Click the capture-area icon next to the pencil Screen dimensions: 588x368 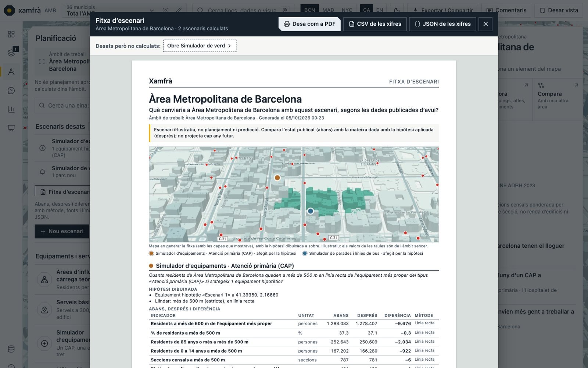pos(166,10)
